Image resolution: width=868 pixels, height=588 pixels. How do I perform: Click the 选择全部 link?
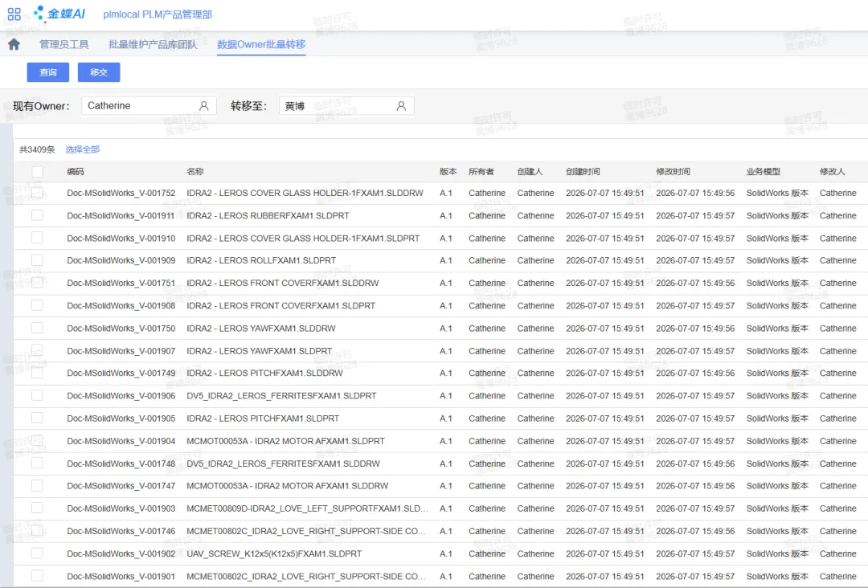pos(83,149)
